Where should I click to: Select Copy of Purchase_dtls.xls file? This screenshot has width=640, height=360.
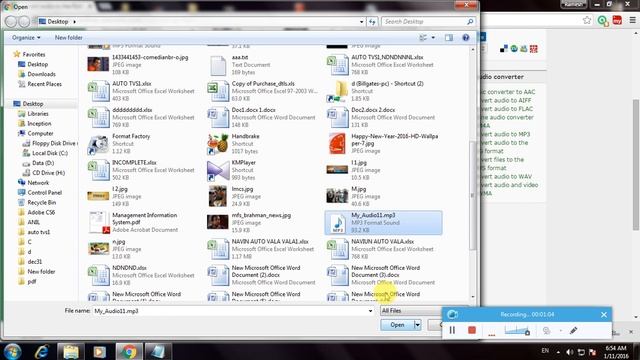[x=262, y=91]
